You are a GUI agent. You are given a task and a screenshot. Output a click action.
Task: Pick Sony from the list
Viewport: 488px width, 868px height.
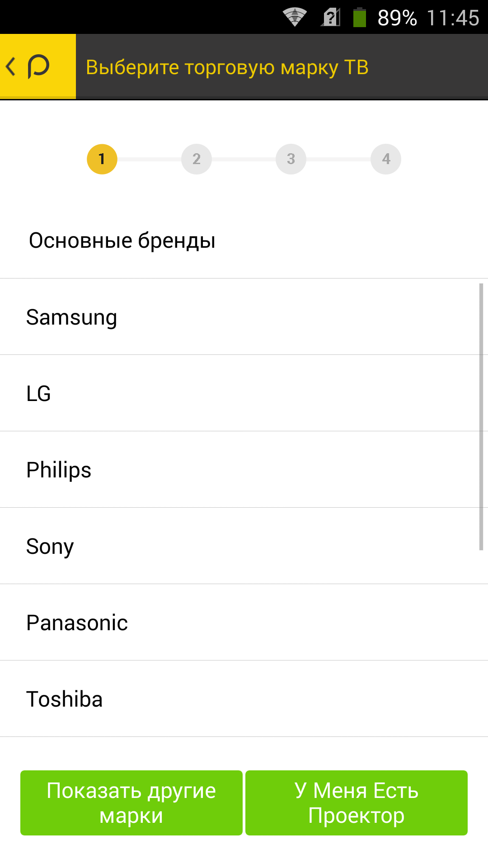click(244, 546)
